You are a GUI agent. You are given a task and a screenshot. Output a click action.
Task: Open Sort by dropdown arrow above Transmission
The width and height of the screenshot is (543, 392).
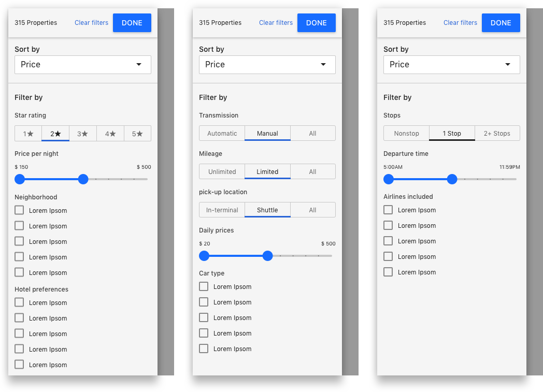(323, 65)
